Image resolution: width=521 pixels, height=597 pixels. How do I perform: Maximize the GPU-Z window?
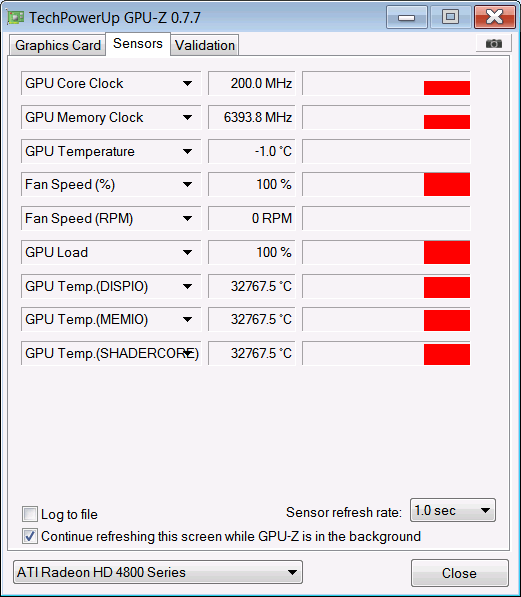[450, 17]
